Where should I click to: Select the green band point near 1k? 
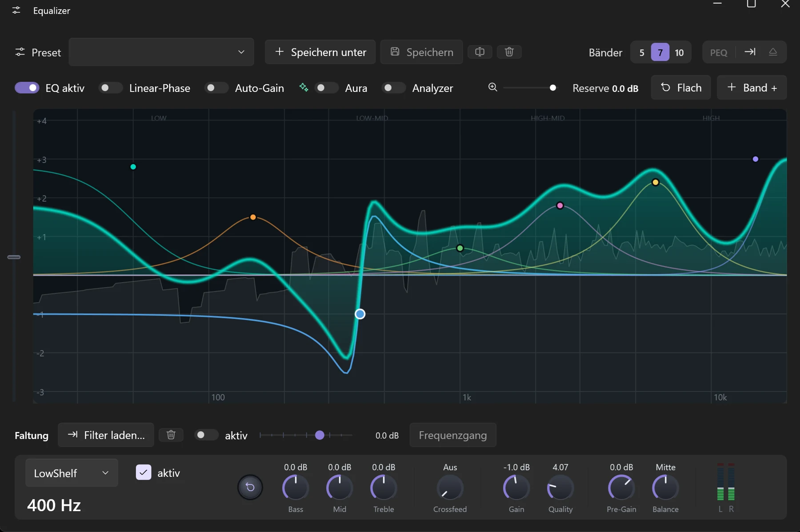click(x=460, y=248)
